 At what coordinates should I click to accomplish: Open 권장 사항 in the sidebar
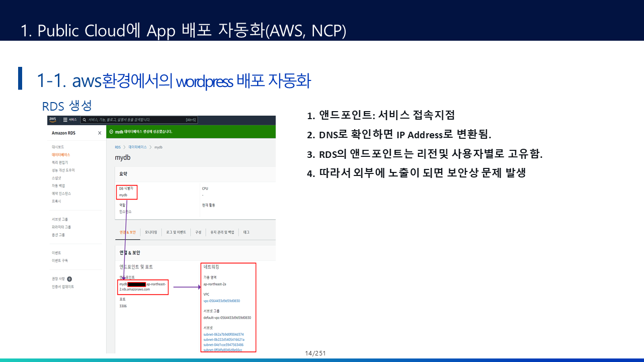point(58,279)
